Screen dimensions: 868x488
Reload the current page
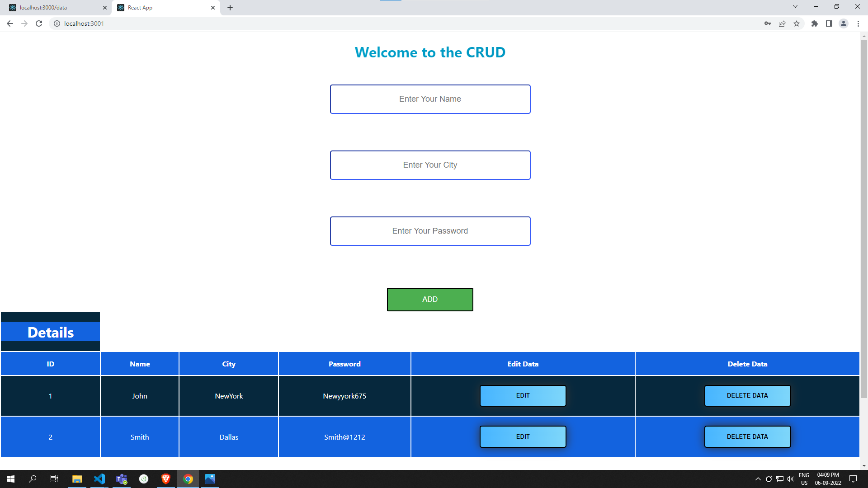[x=39, y=23]
